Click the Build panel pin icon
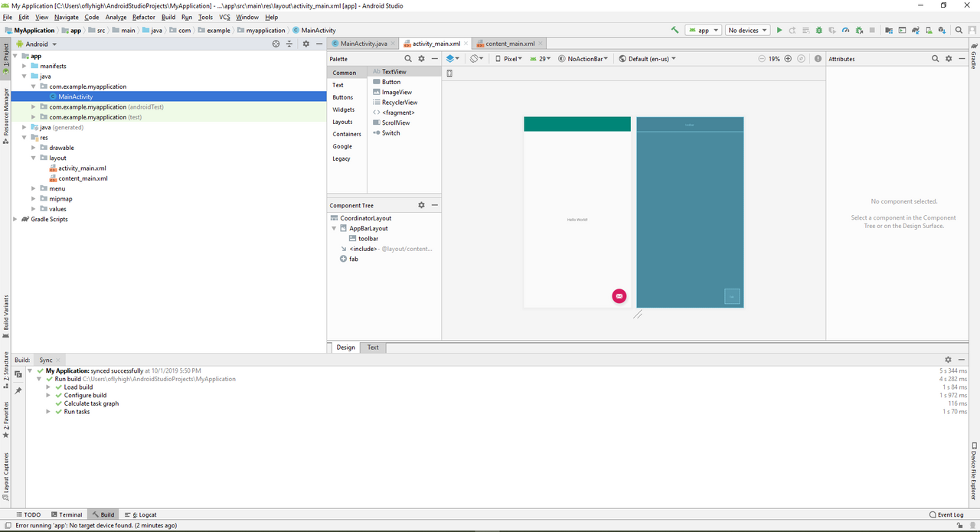The width and height of the screenshot is (980, 532). [18, 390]
